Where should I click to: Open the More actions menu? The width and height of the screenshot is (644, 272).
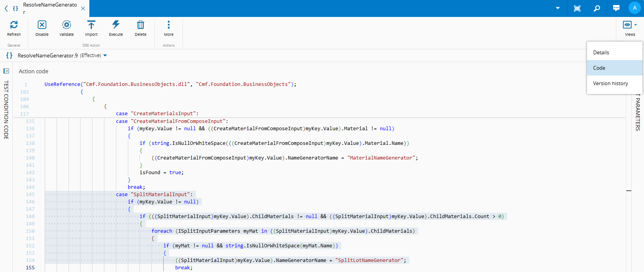click(169, 25)
